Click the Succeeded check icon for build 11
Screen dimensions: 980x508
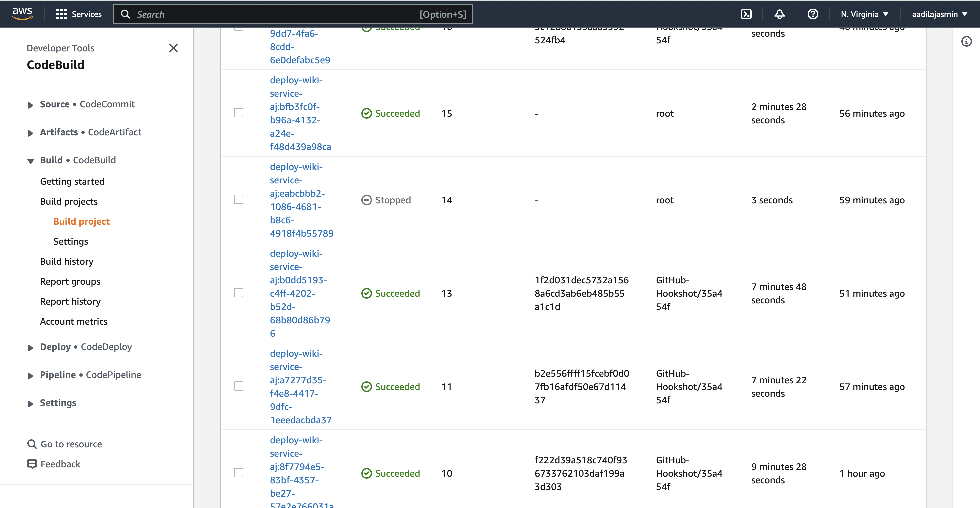coord(366,387)
